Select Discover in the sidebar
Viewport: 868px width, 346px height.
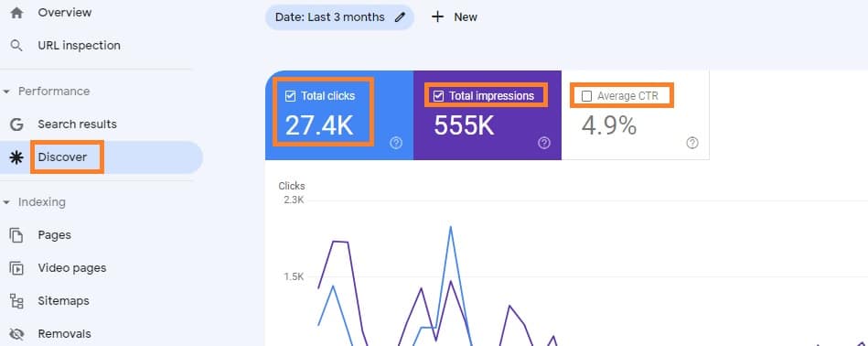(x=62, y=157)
